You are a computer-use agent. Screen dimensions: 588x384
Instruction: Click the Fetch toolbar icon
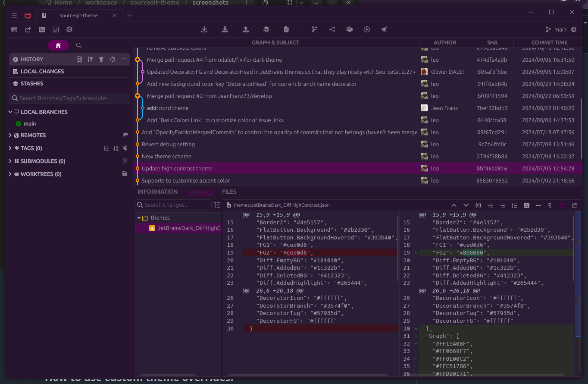tap(204, 30)
